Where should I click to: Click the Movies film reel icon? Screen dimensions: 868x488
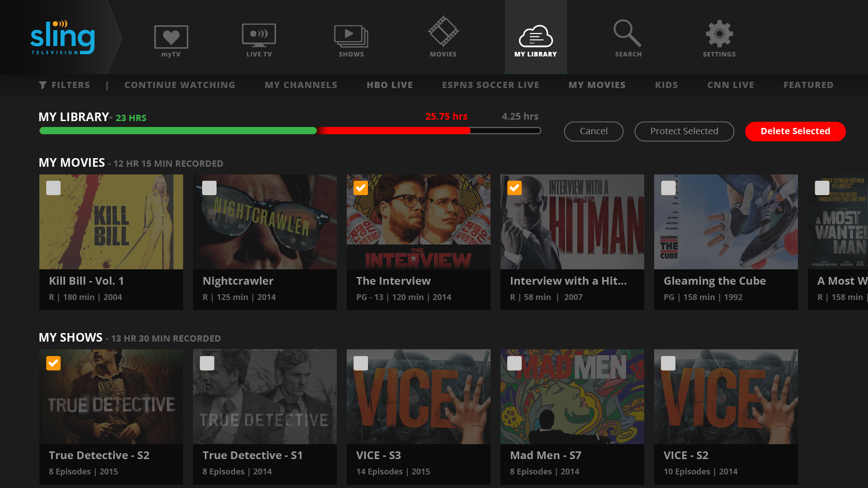443,34
